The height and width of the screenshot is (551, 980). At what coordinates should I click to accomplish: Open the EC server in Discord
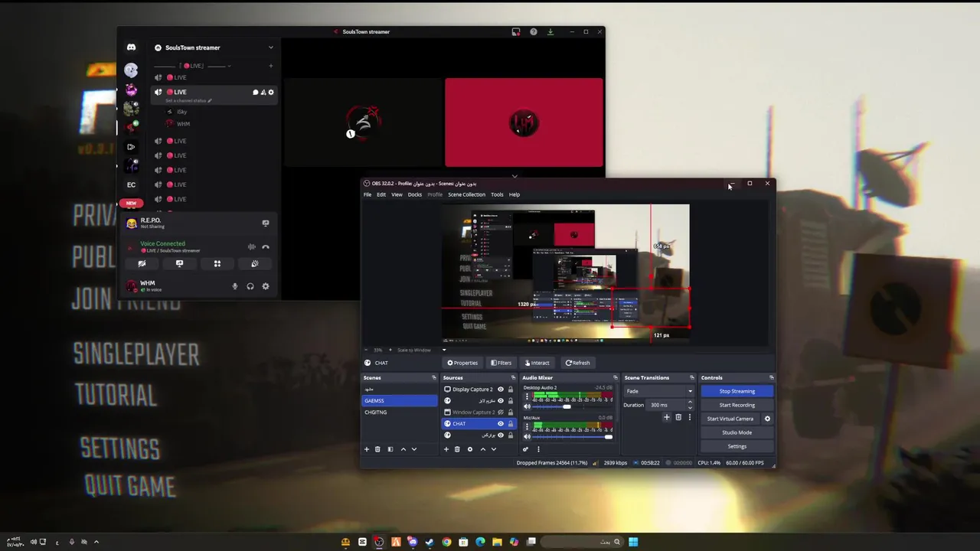[x=131, y=184]
